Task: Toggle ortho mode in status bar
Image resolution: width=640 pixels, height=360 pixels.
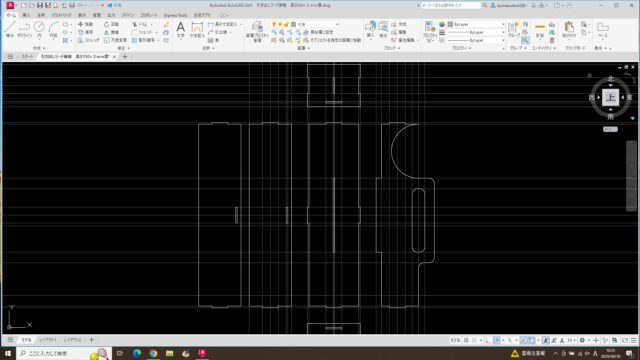Action: click(x=488, y=340)
